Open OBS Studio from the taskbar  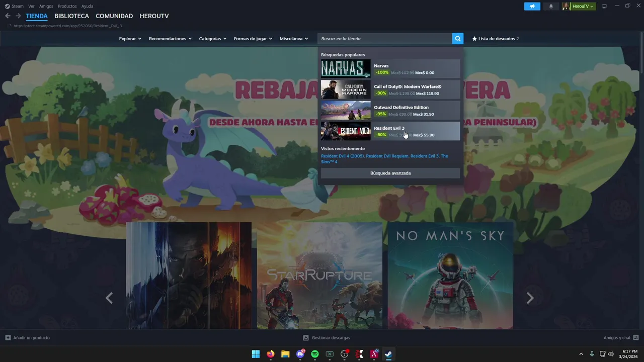345,354
